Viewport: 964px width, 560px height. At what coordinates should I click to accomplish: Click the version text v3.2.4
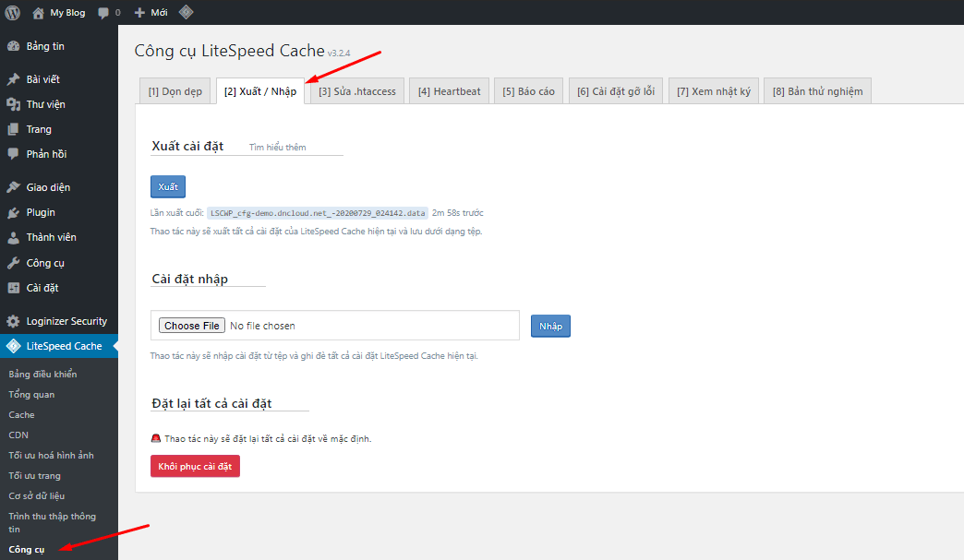[x=339, y=54]
